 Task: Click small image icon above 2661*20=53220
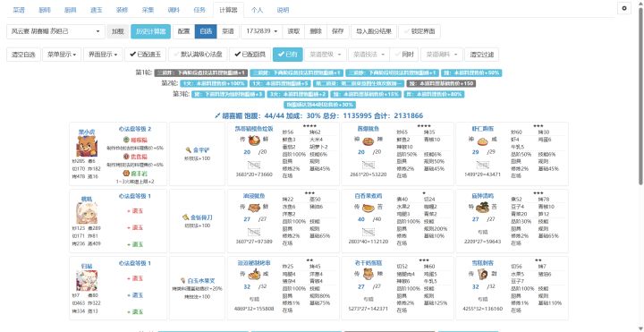tap(368, 166)
